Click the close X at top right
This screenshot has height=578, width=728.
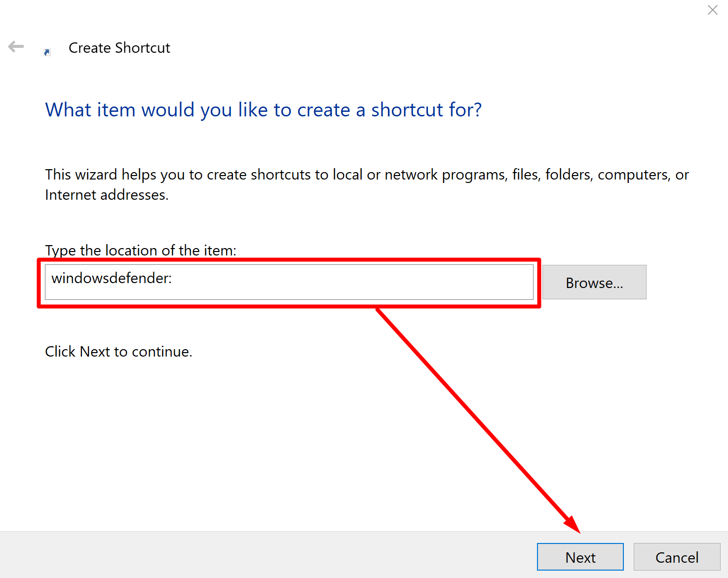click(712, 10)
